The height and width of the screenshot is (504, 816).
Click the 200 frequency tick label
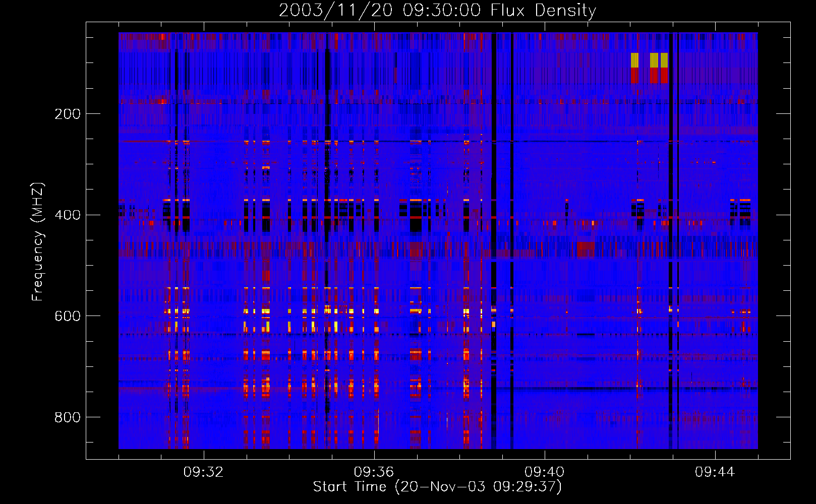pos(68,114)
